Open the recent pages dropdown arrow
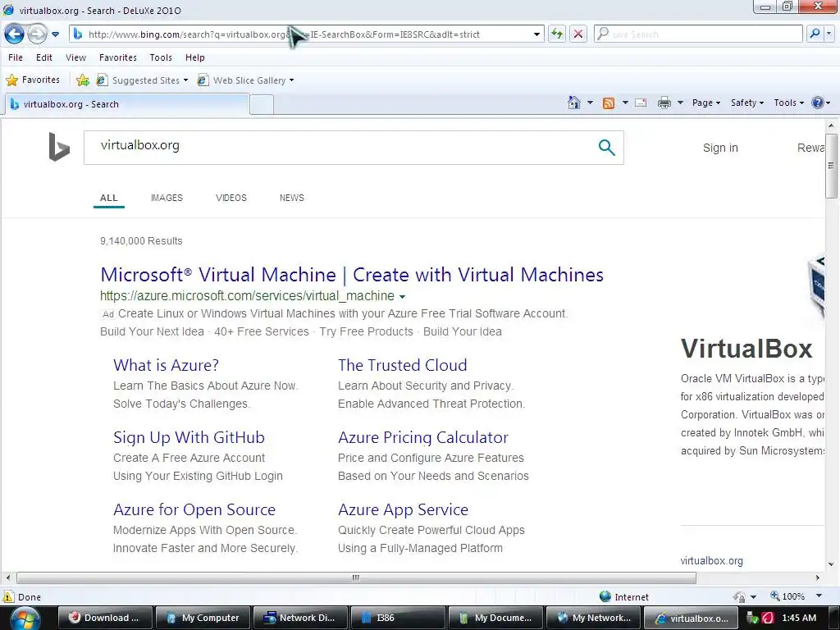The width and height of the screenshot is (840, 630). pos(55,34)
